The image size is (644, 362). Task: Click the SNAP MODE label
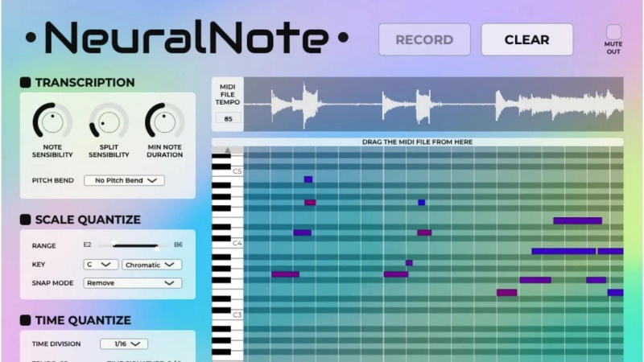(x=52, y=283)
